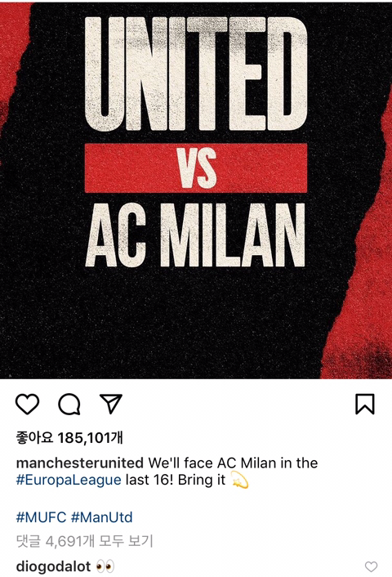Tap the red VS banner in the post image
The width and height of the screenshot is (392, 577).
[196, 168]
